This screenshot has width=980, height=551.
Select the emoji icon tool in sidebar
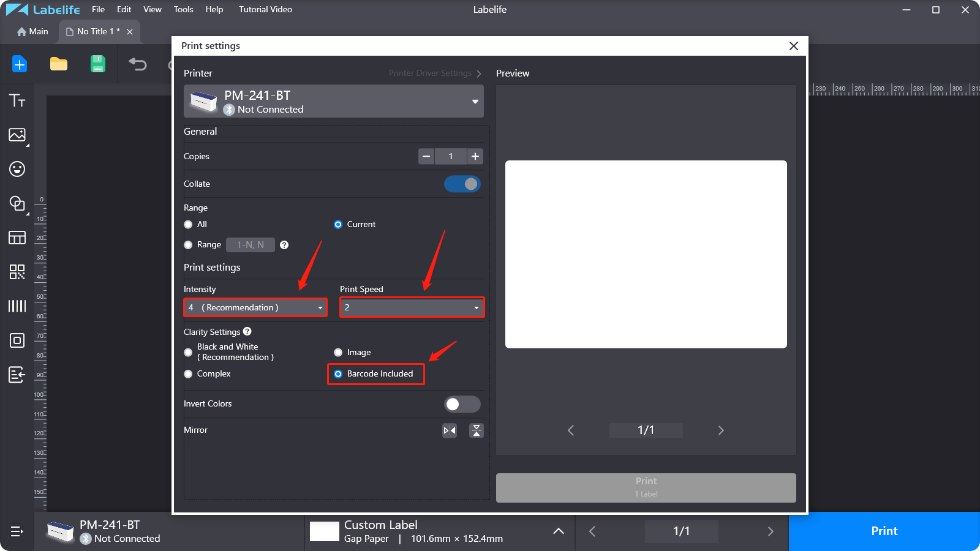(17, 169)
